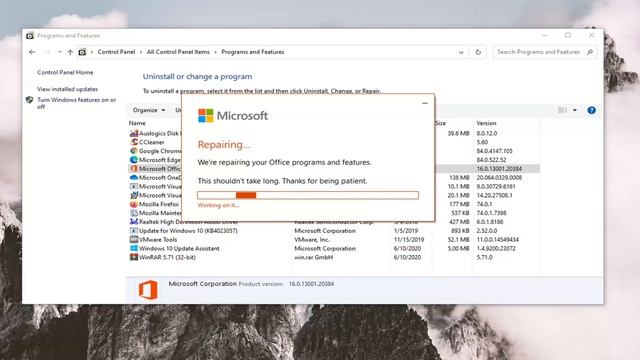Click the change view icon

pos(562,110)
